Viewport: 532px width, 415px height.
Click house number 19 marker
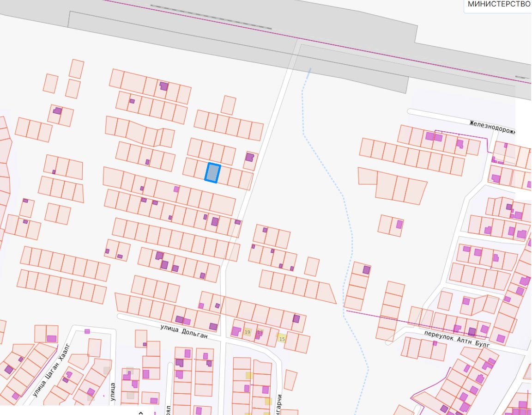click(248, 332)
